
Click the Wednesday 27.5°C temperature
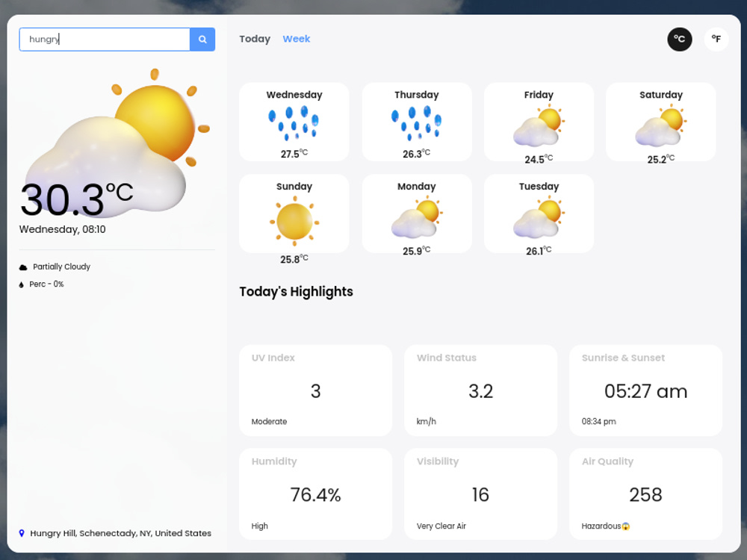point(294,154)
